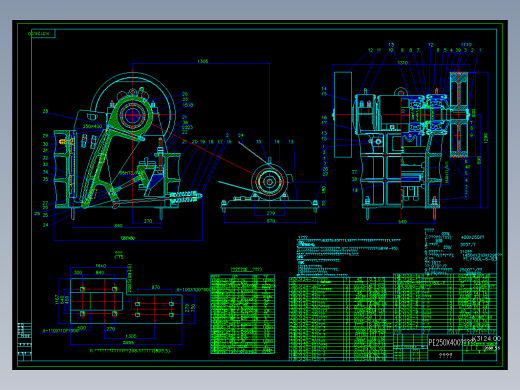This screenshot has height=390, width=520.
Task: Click the large flywheel in the end view
Action: click(459, 114)
